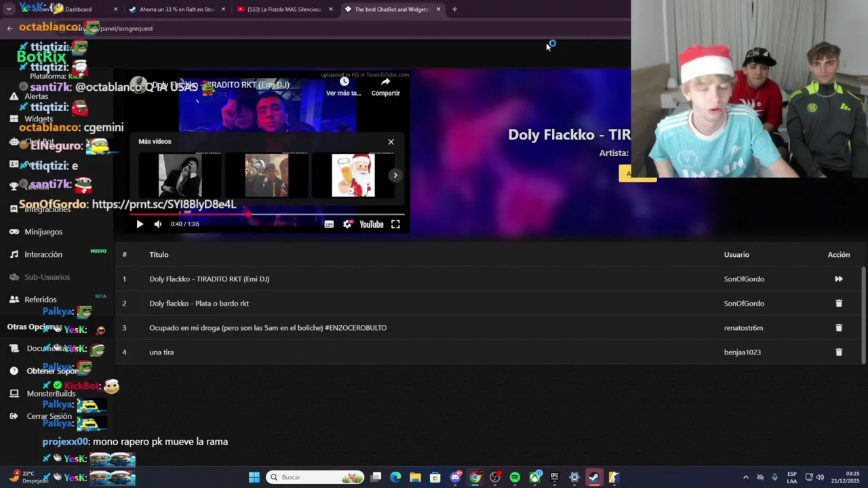The width and height of the screenshot is (868, 488).
Task: Open the Windows Start menu
Action: (x=254, y=477)
